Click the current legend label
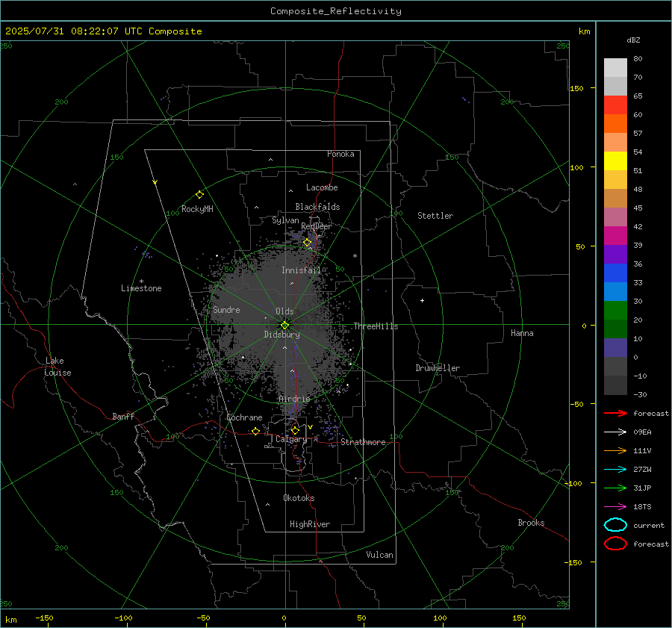Viewport: 672px width, 628px height. [x=649, y=525]
